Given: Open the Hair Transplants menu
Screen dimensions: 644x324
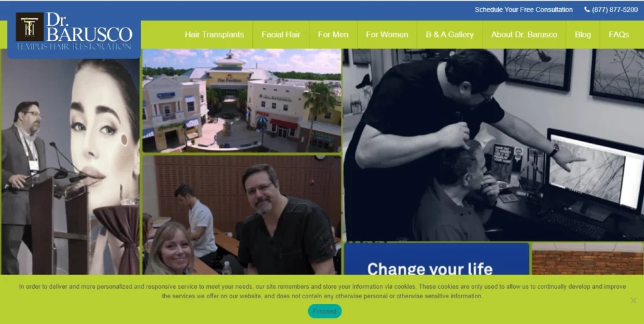Looking at the screenshot, I should [x=214, y=35].
